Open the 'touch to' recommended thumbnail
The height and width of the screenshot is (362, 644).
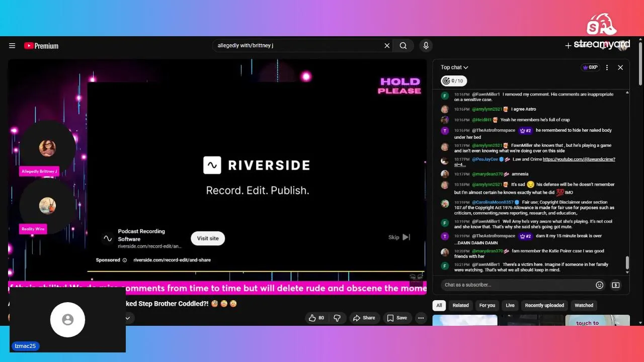point(597,320)
